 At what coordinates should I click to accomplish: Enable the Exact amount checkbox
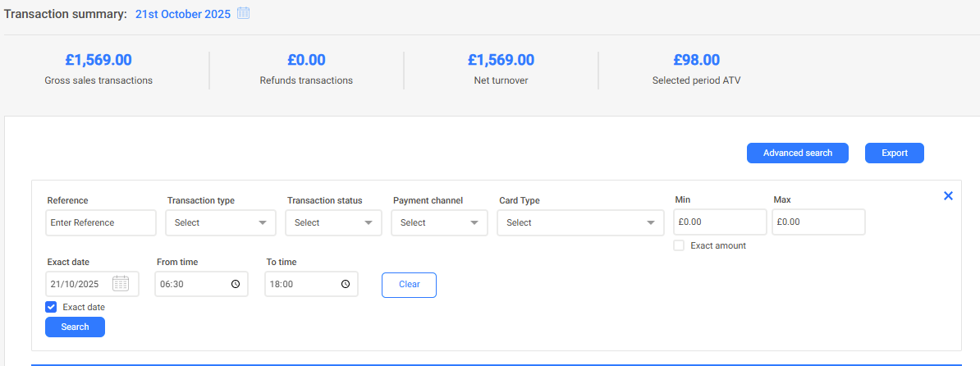(x=679, y=245)
